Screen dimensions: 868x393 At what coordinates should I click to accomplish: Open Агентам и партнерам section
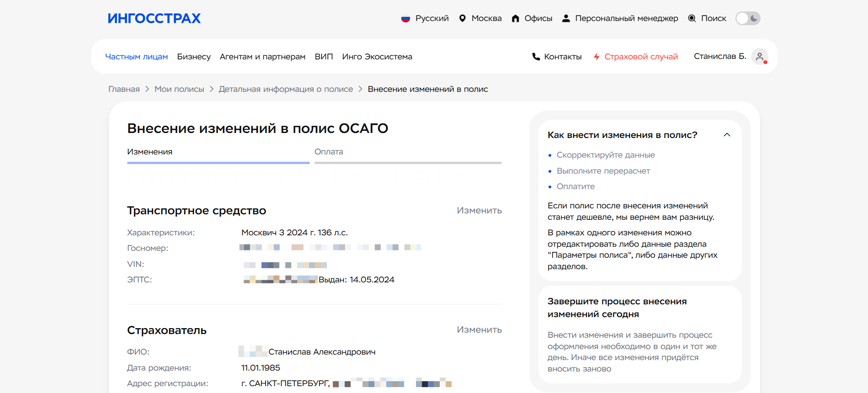point(262,57)
